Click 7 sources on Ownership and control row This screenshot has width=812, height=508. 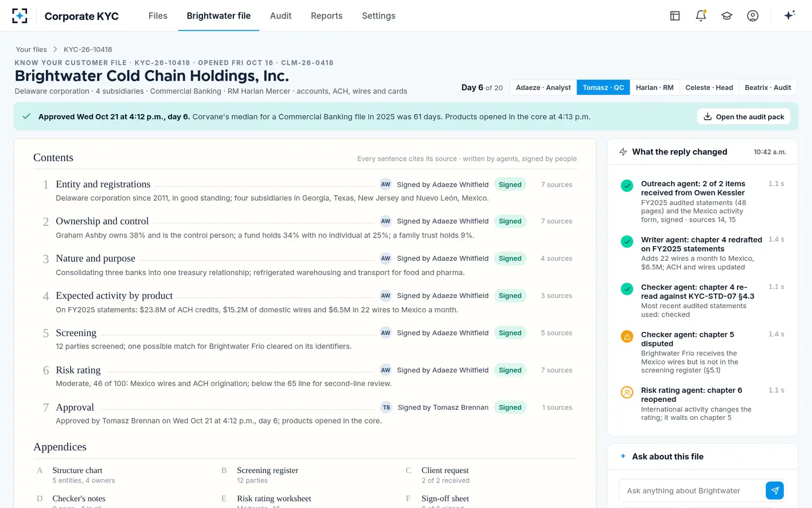(557, 221)
